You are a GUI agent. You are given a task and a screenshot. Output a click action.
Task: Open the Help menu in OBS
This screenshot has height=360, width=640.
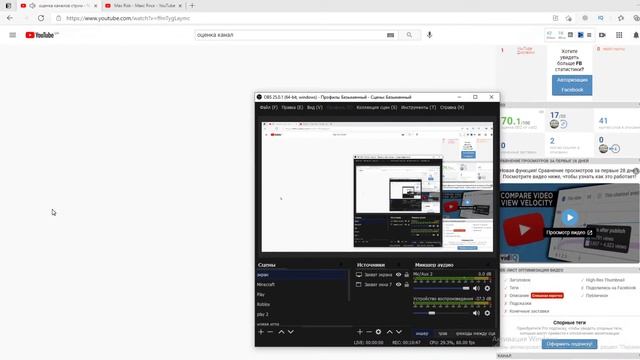452,107
